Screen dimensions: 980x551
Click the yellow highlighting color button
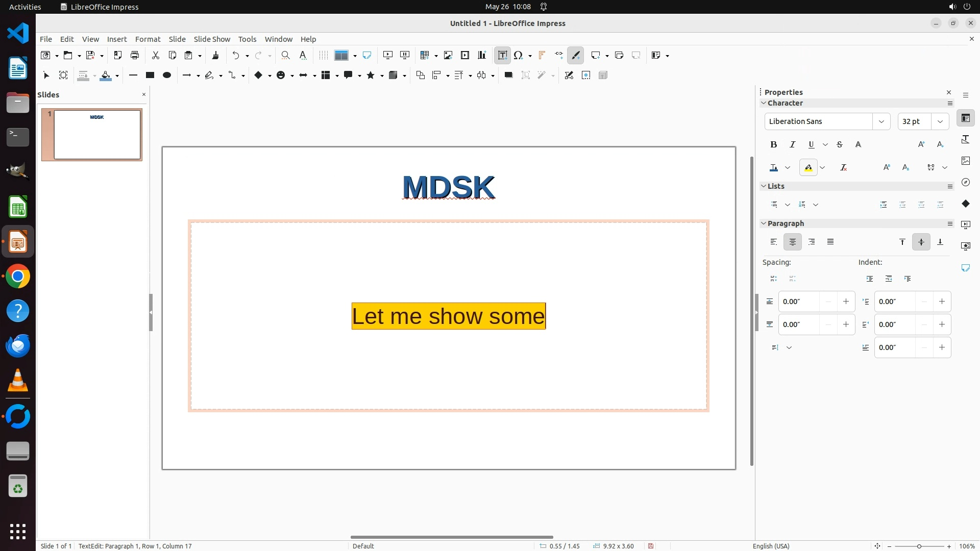[x=808, y=167]
